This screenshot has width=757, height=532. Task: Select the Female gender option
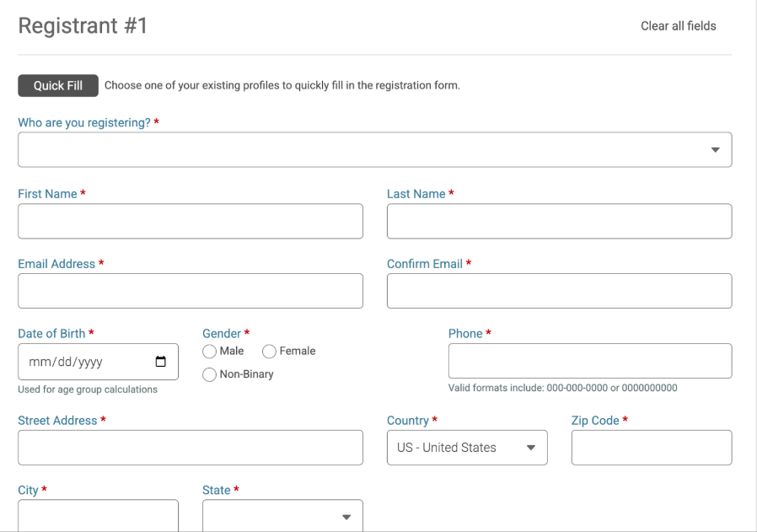[x=269, y=352]
